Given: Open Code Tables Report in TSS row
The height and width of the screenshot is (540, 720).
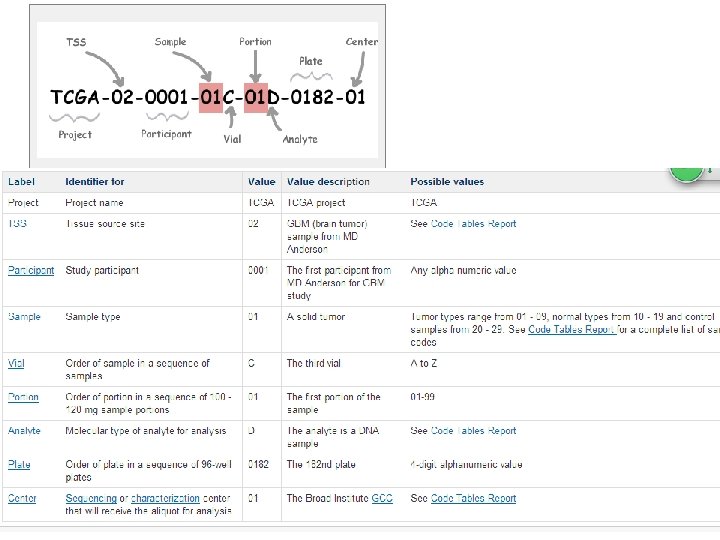Looking at the screenshot, I should point(473,224).
